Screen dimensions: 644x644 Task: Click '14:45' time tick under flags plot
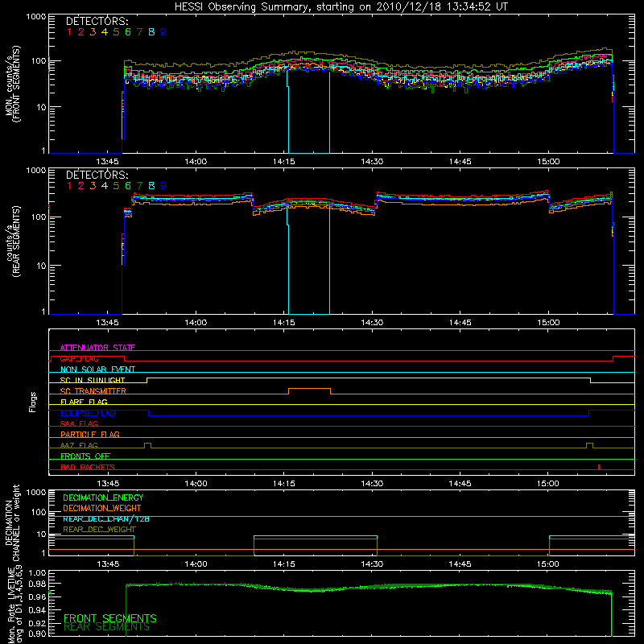coord(460,484)
